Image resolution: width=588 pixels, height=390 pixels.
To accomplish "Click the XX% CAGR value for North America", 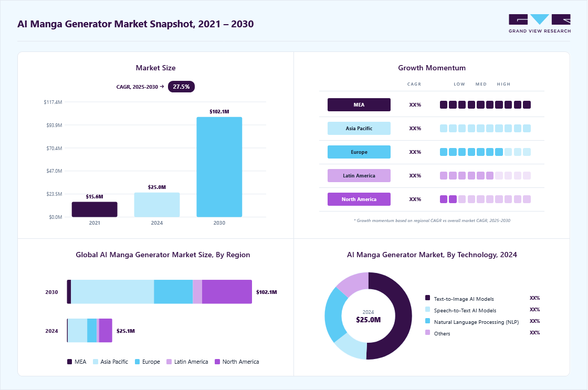I will click(415, 199).
